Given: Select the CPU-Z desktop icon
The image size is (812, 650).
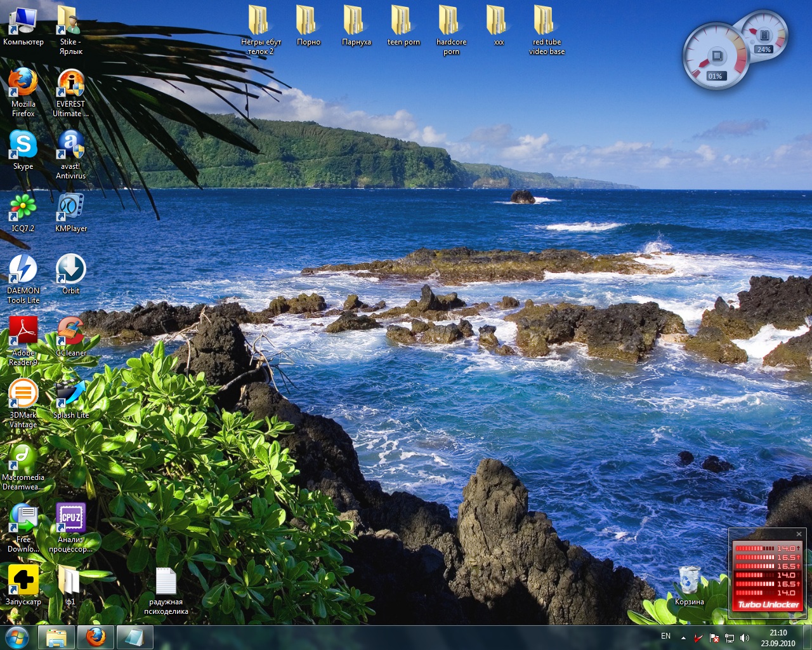Looking at the screenshot, I should 70,519.
